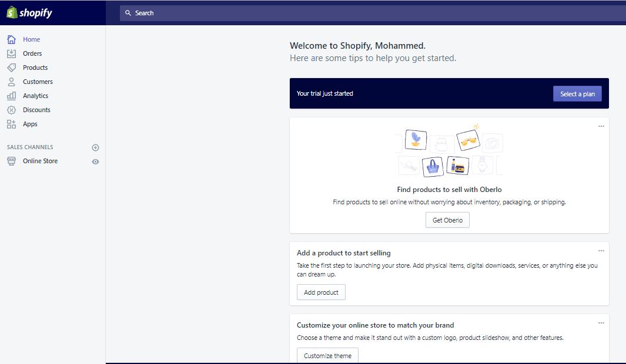View online store via eye icon
Image resolution: width=626 pixels, height=364 pixels.
click(95, 161)
